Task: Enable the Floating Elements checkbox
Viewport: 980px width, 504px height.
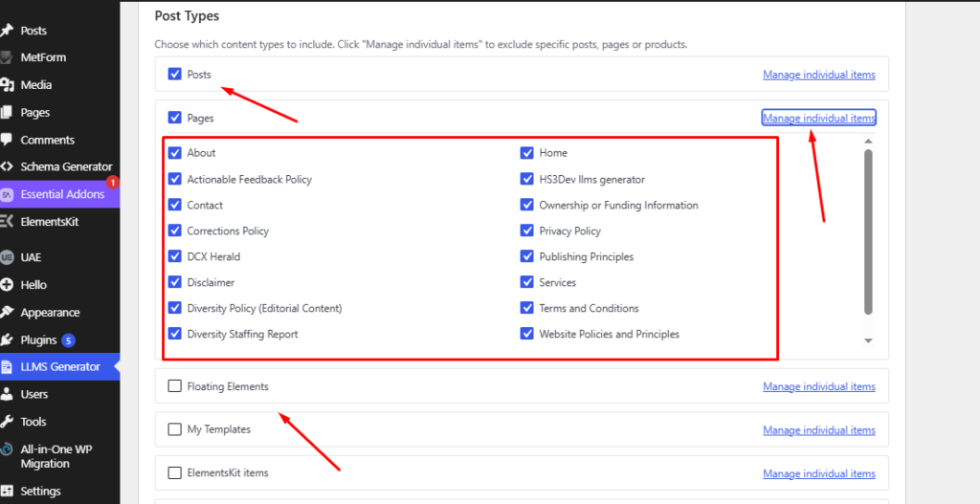Action: 174,386
